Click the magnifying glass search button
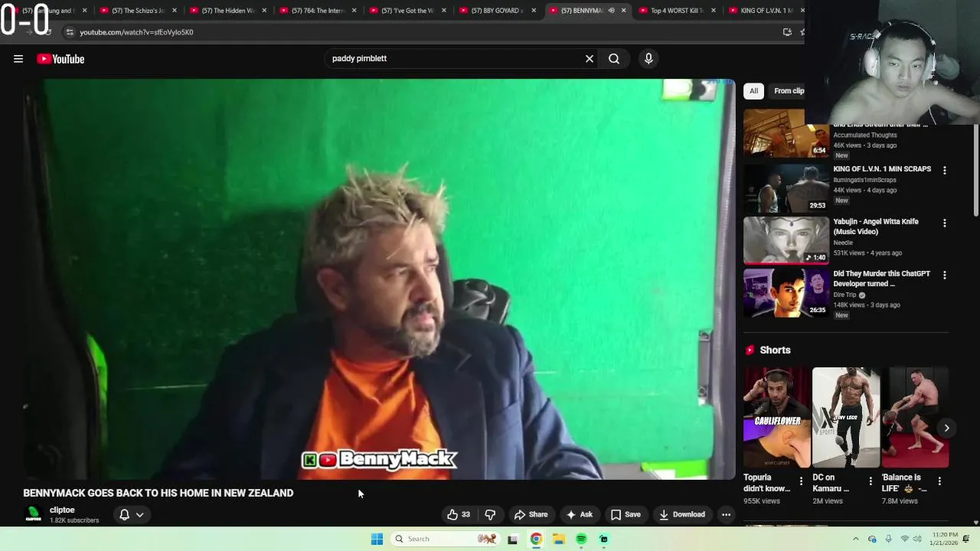980x551 pixels. tap(614, 58)
